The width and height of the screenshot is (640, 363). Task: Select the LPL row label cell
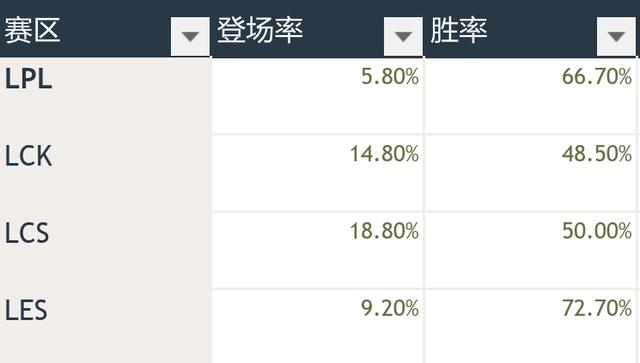106,96
